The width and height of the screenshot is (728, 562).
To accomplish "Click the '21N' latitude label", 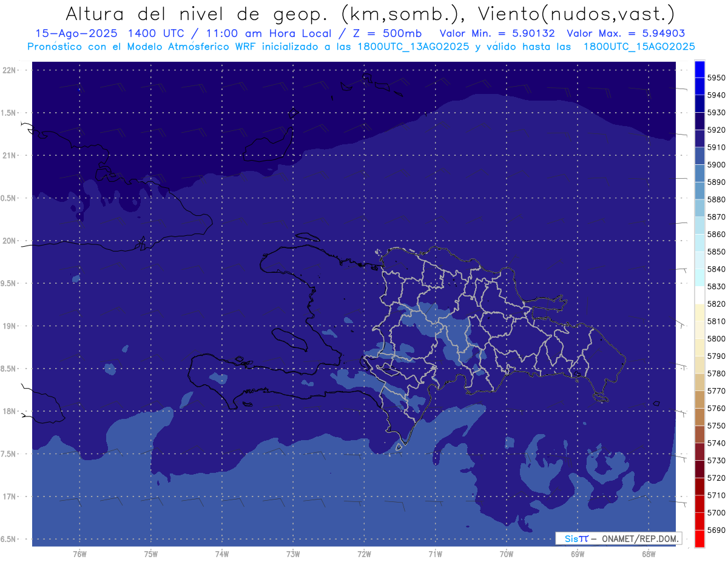I will click(10, 155).
